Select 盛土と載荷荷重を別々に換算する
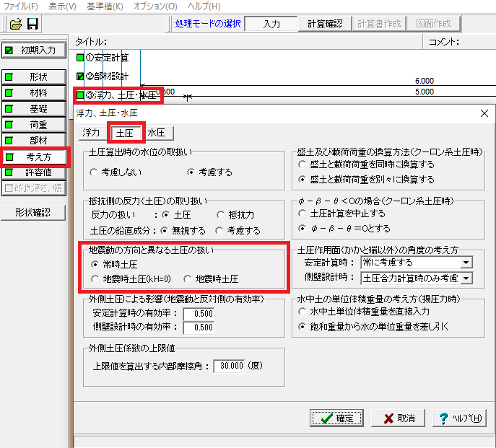The height and width of the screenshot is (448, 496). point(367,180)
